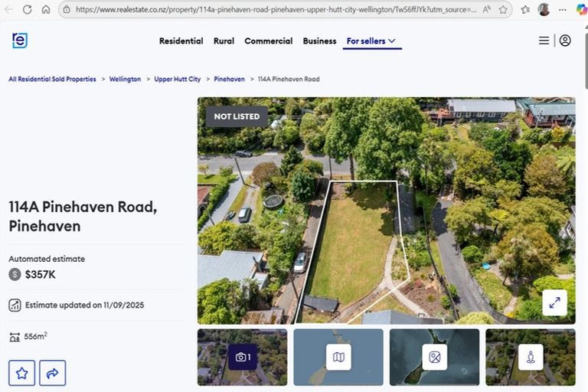Screen dimensions: 588x392
Task: Reload the page with refresh icon
Action: (27, 9)
